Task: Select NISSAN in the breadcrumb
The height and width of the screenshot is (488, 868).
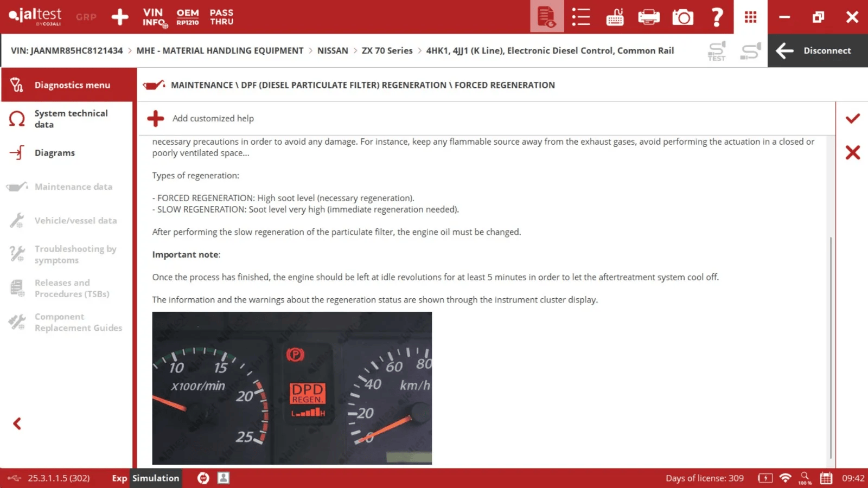Action: tap(333, 50)
